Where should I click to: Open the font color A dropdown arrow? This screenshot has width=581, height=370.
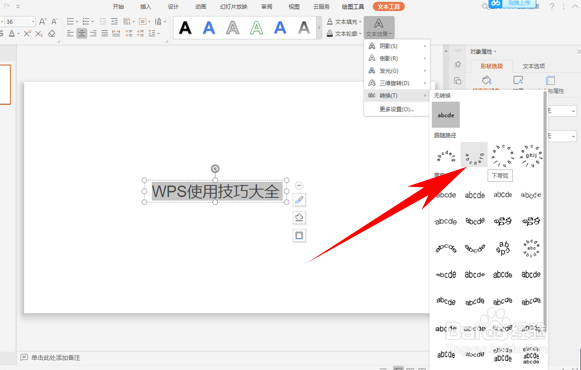[x=19, y=34]
